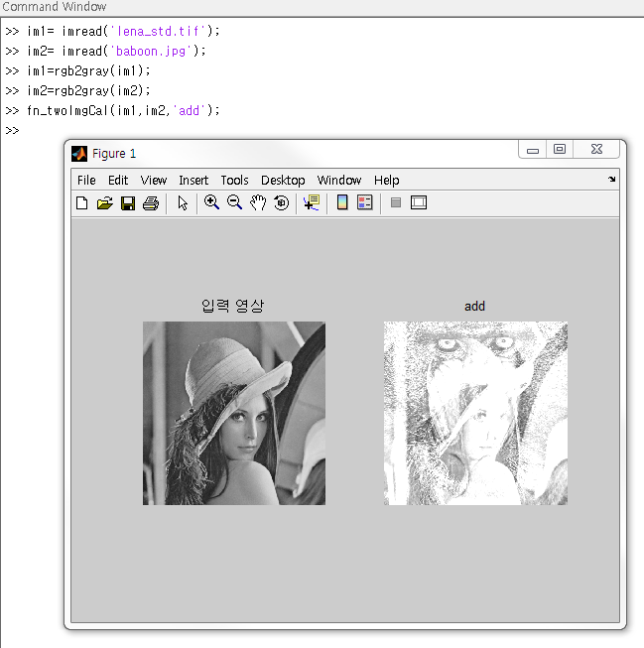The width and height of the screenshot is (644, 648).
Task: Click the New Figure icon
Action: tap(81, 202)
